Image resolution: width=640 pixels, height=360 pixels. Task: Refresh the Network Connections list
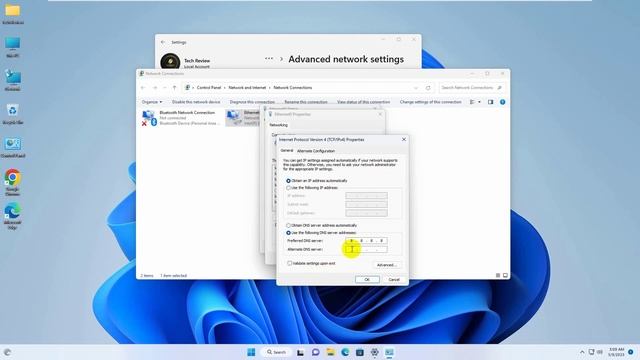pyautogui.click(x=428, y=88)
